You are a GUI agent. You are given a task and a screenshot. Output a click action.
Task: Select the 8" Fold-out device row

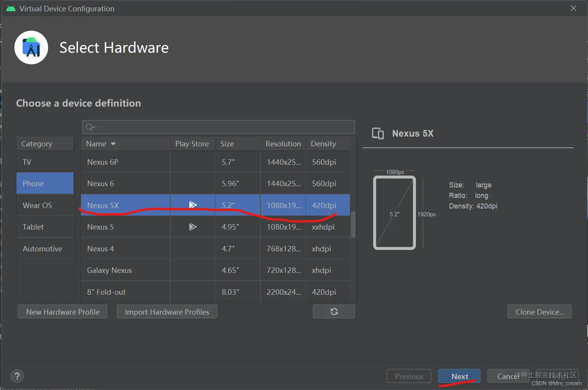[x=215, y=292]
